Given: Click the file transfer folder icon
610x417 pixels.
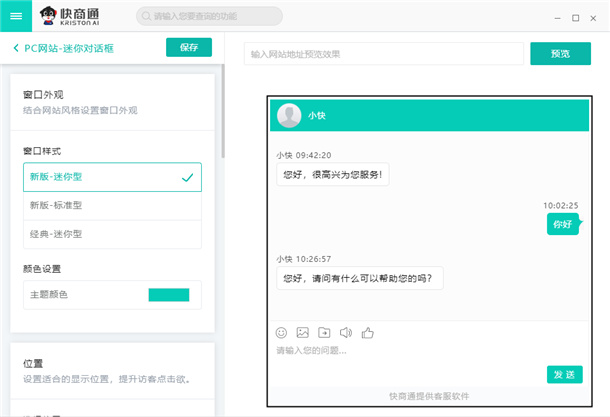Looking at the screenshot, I should 324,332.
